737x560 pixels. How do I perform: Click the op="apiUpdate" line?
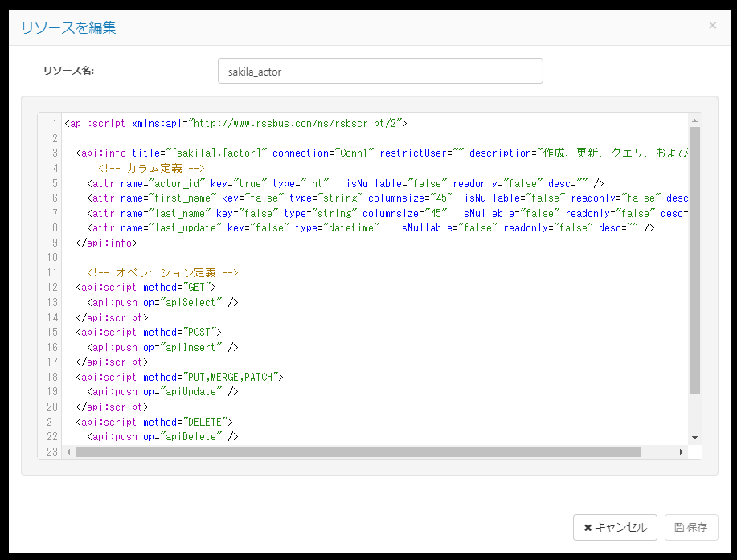(x=162, y=392)
